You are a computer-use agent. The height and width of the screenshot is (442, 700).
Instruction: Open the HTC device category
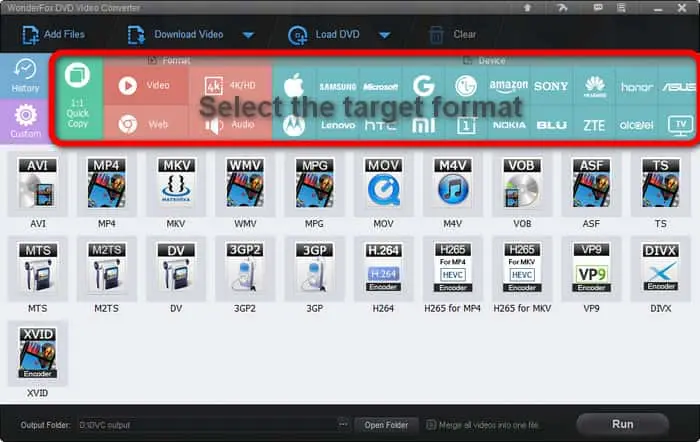click(380, 125)
